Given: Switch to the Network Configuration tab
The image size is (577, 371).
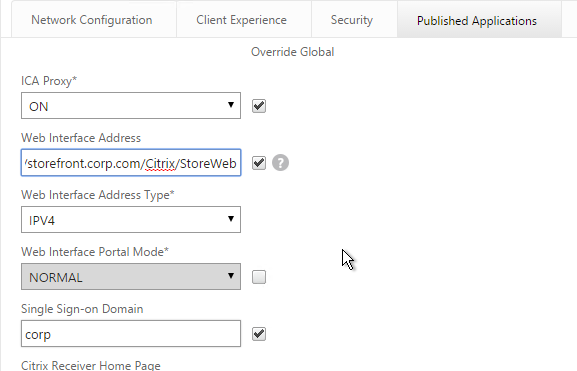Looking at the screenshot, I should click(92, 20).
